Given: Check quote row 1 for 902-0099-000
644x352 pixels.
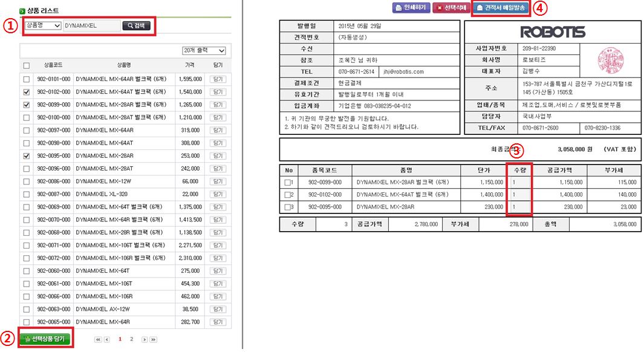Looking at the screenshot, I should coord(287,183).
